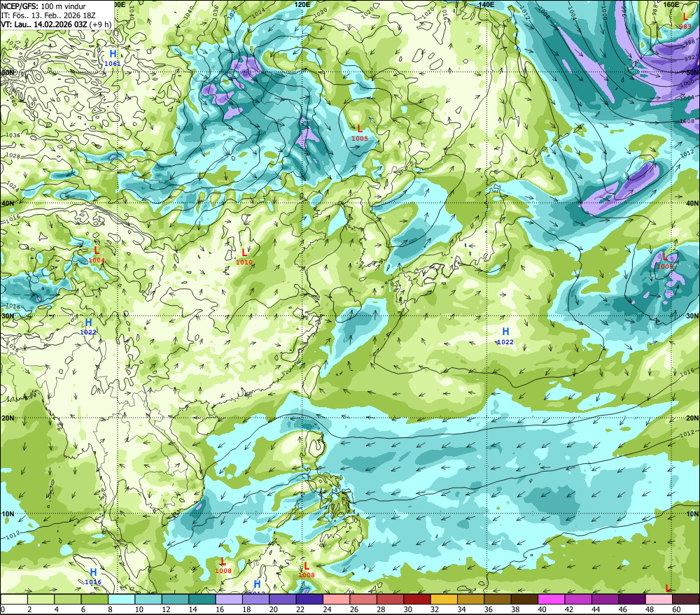Select the brown swatch between 36 and 38
The width and height of the screenshot is (700, 615).
coord(498,600)
